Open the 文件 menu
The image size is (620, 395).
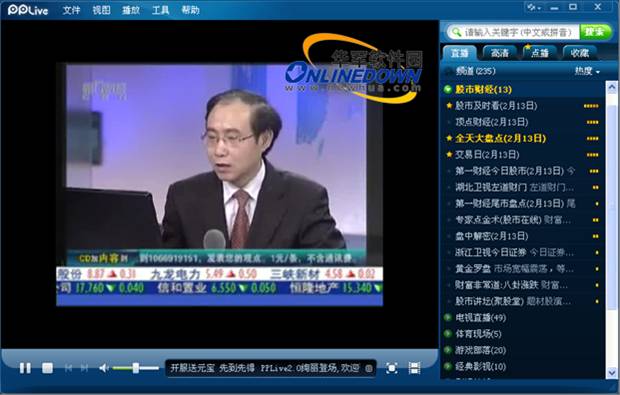(71, 10)
